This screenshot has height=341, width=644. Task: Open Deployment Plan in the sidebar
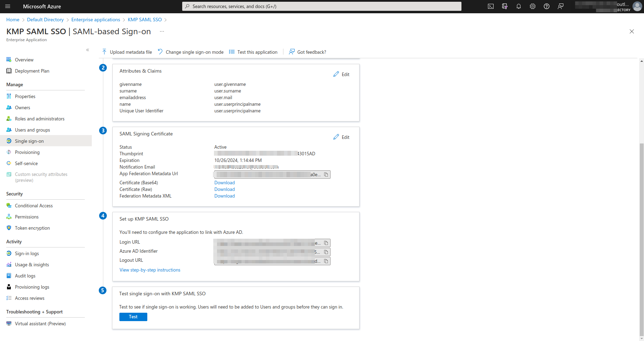[x=32, y=71]
